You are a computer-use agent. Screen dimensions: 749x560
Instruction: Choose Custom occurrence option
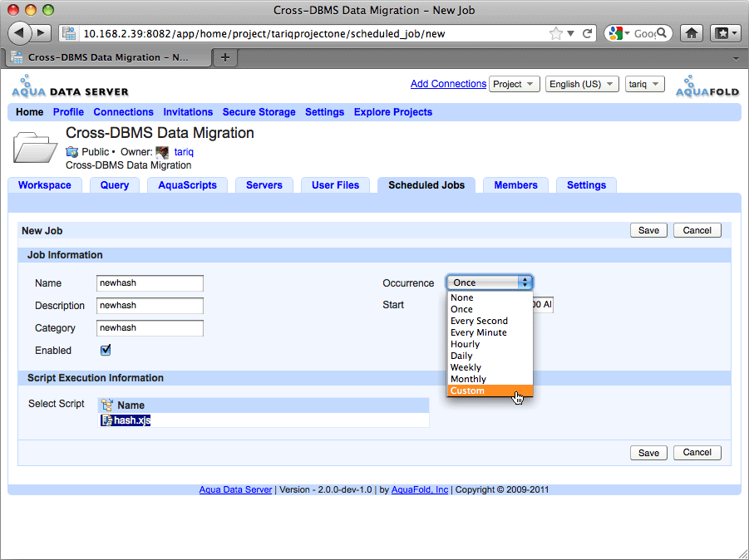pyautogui.click(x=490, y=391)
